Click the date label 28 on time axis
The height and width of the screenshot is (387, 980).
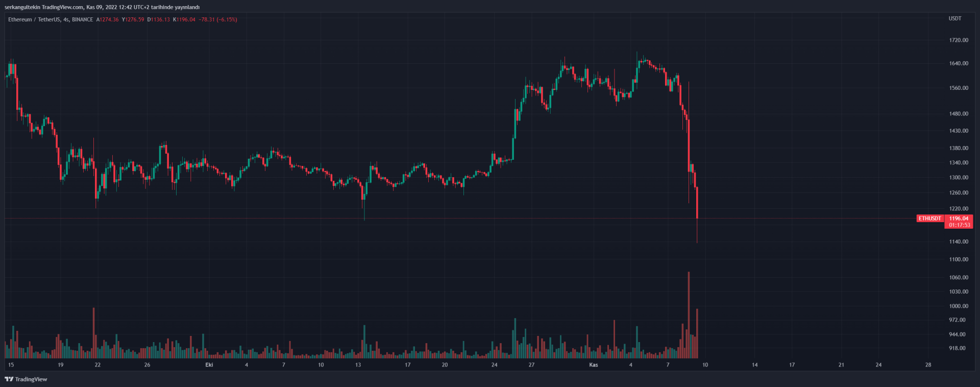(928, 365)
